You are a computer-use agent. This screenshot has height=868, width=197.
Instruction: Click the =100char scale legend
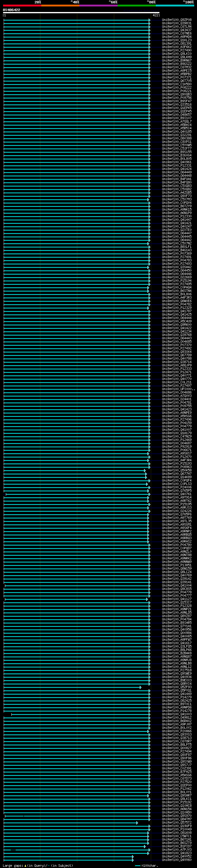[147, 866]
